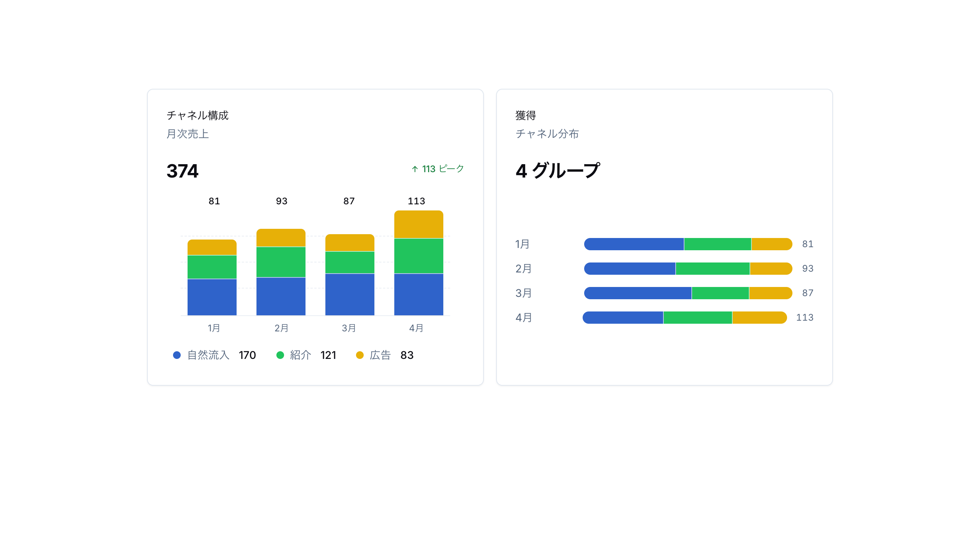Click the blue part of the 4月 horizontal bar

pyautogui.click(x=623, y=318)
